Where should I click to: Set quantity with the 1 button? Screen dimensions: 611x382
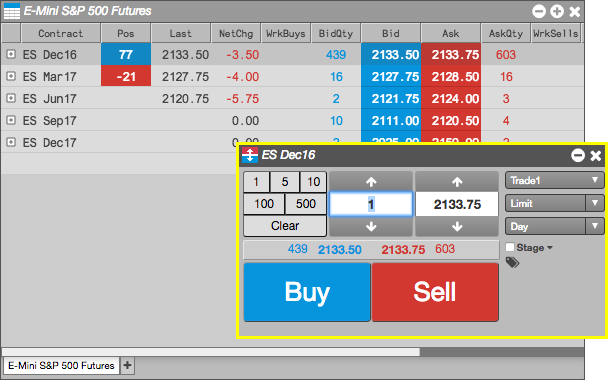tap(256, 182)
